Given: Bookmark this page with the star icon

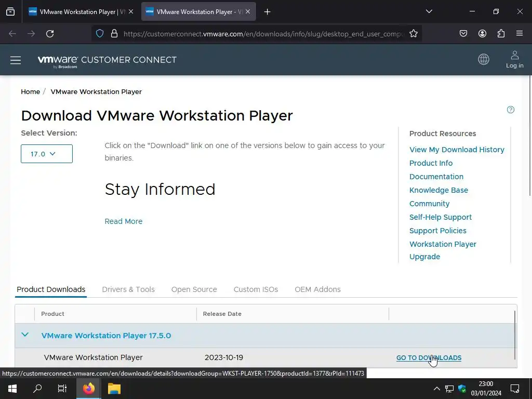Looking at the screenshot, I should tap(413, 34).
